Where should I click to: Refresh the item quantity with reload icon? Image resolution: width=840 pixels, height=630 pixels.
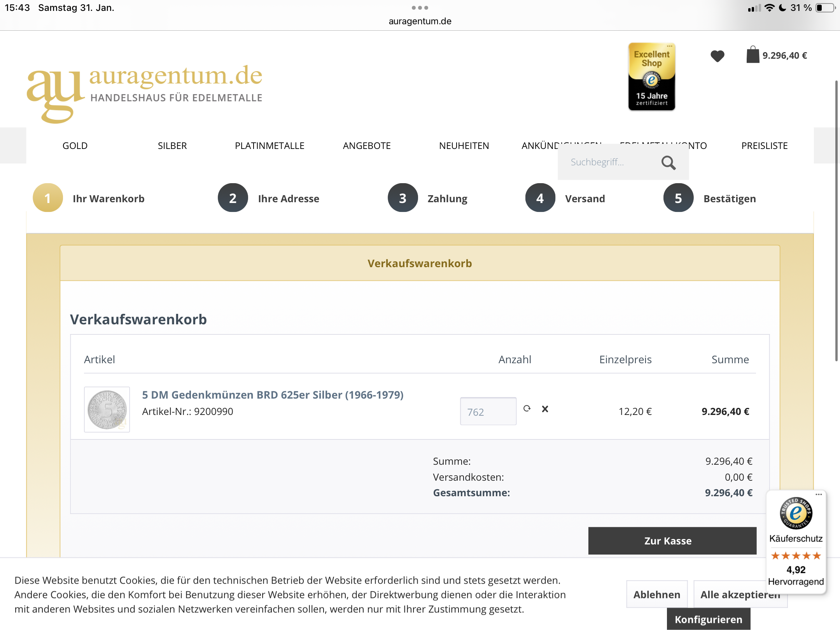point(527,408)
